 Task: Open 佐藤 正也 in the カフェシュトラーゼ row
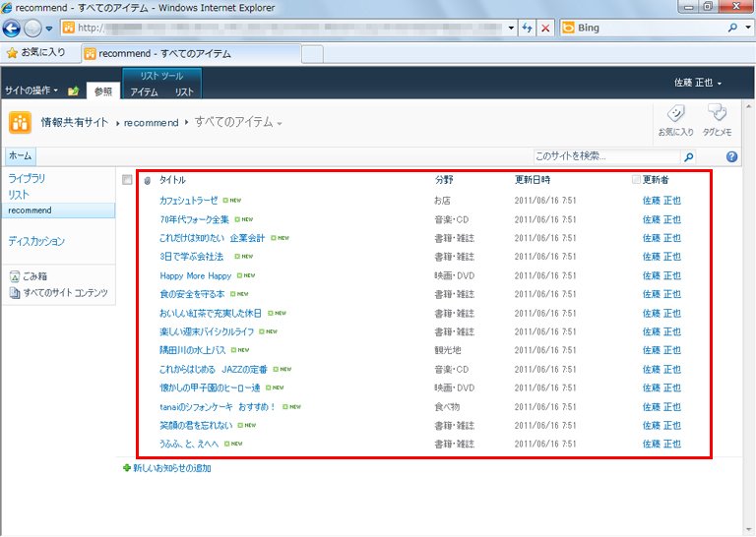661,201
